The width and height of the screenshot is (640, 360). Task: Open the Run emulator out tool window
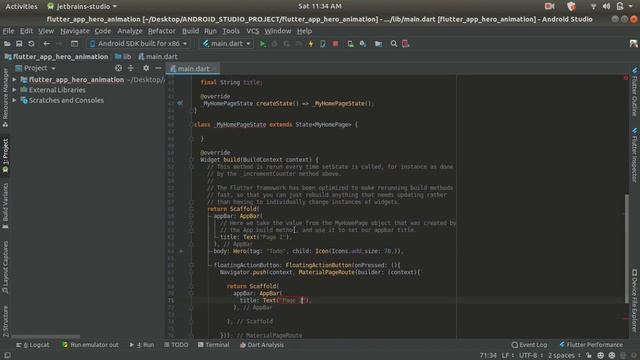(x=90, y=345)
